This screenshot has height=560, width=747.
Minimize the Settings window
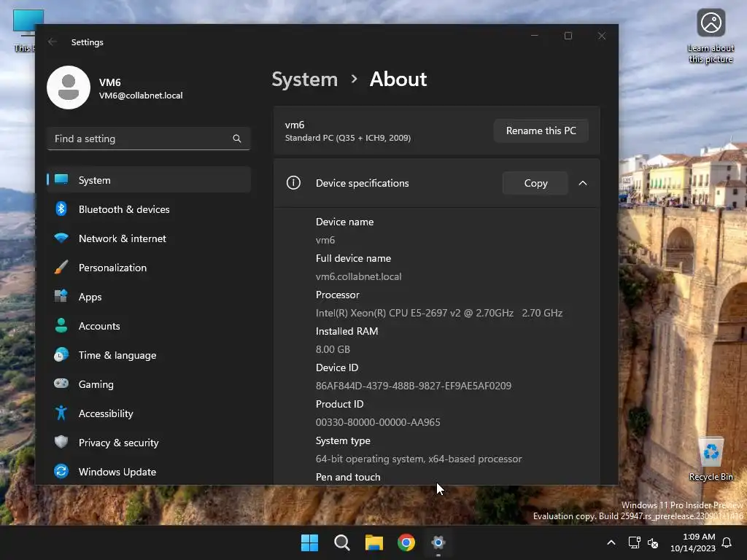[535, 36]
